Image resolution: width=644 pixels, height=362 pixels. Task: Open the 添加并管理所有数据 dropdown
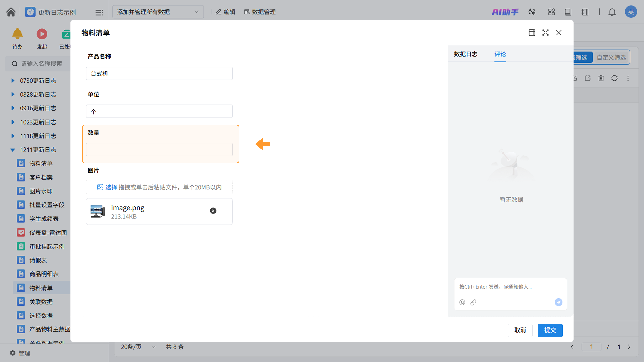click(158, 12)
